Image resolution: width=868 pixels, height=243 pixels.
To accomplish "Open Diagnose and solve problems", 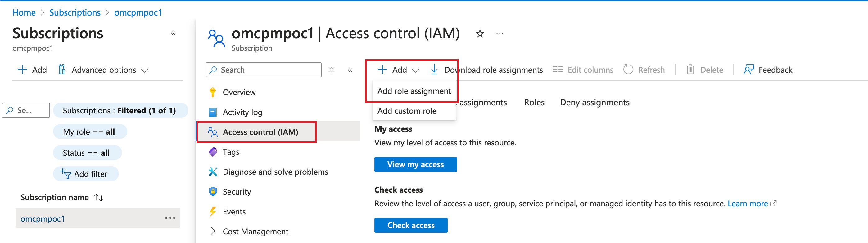I will tap(275, 172).
